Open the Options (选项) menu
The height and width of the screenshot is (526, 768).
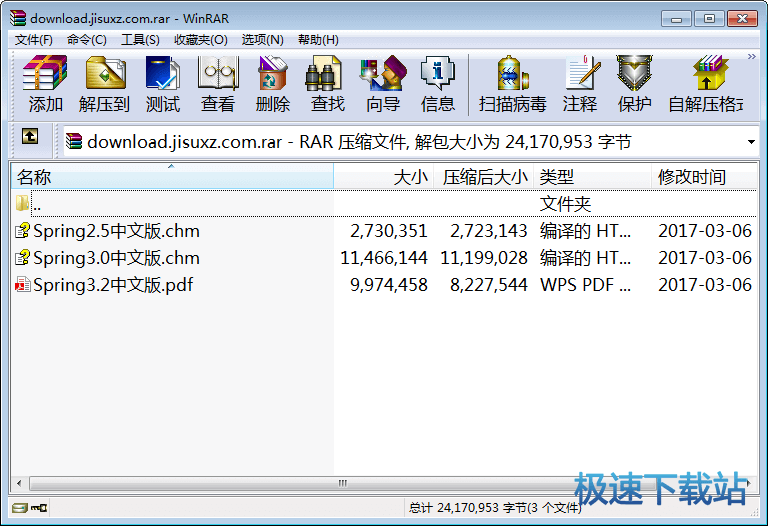pyautogui.click(x=263, y=40)
